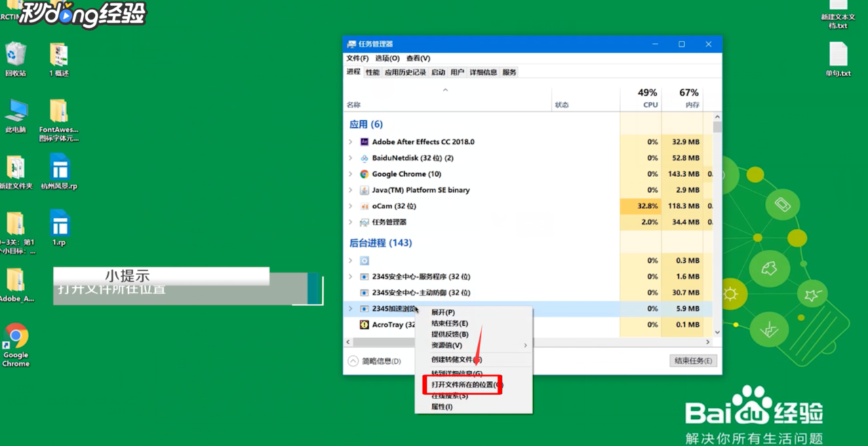Expand the Google Chrome (10) process group

tap(351, 174)
